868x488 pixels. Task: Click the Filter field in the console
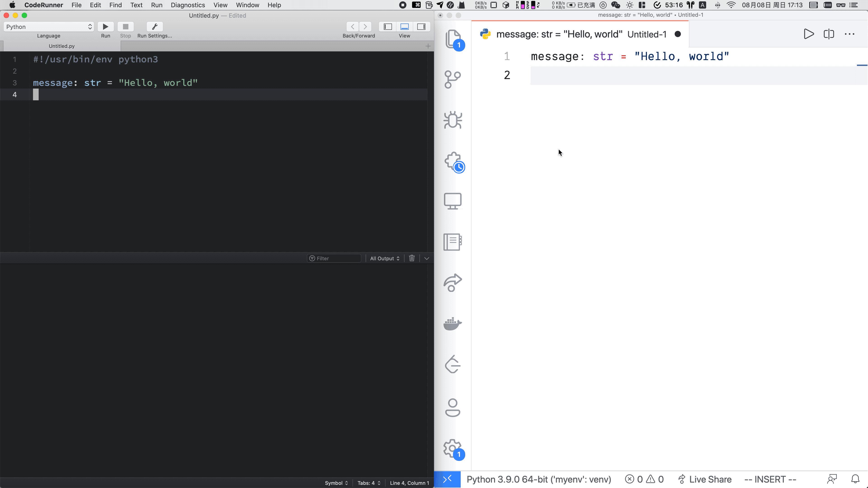[334, 258]
